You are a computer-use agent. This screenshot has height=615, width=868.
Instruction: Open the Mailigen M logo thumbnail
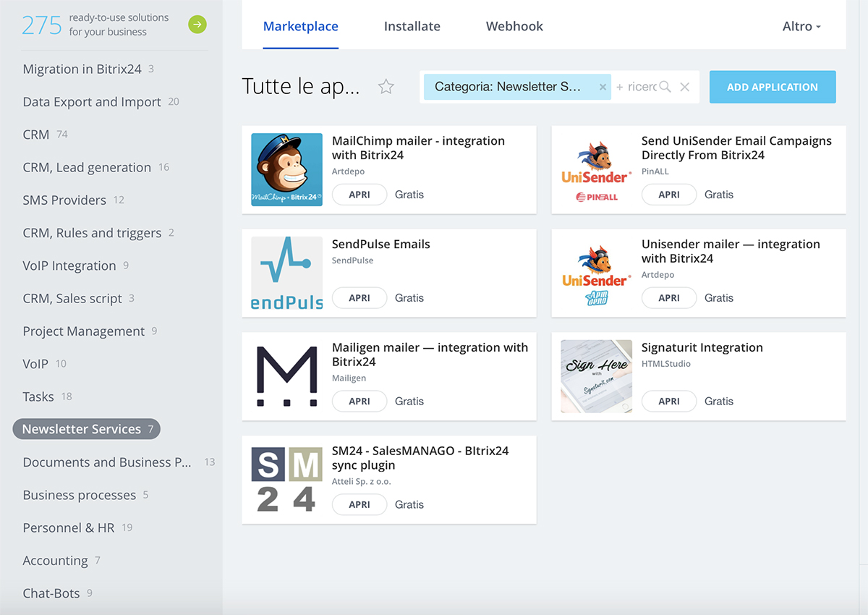(286, 376)
